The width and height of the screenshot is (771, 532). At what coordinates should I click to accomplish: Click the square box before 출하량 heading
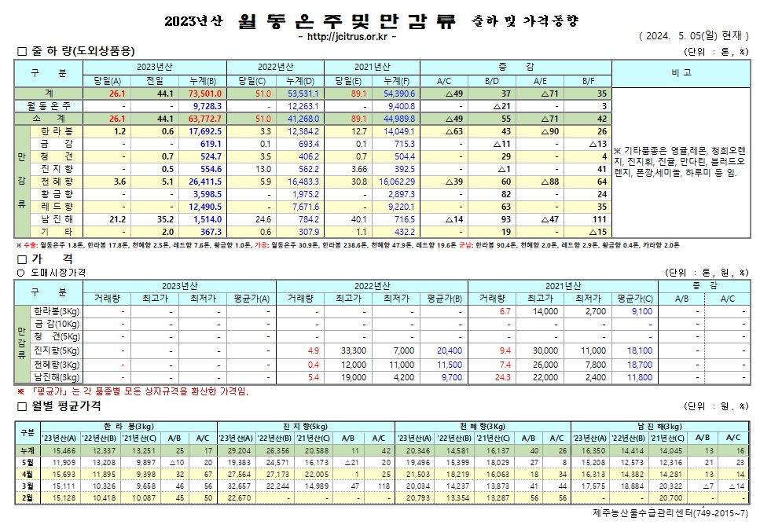coord(22,53)
